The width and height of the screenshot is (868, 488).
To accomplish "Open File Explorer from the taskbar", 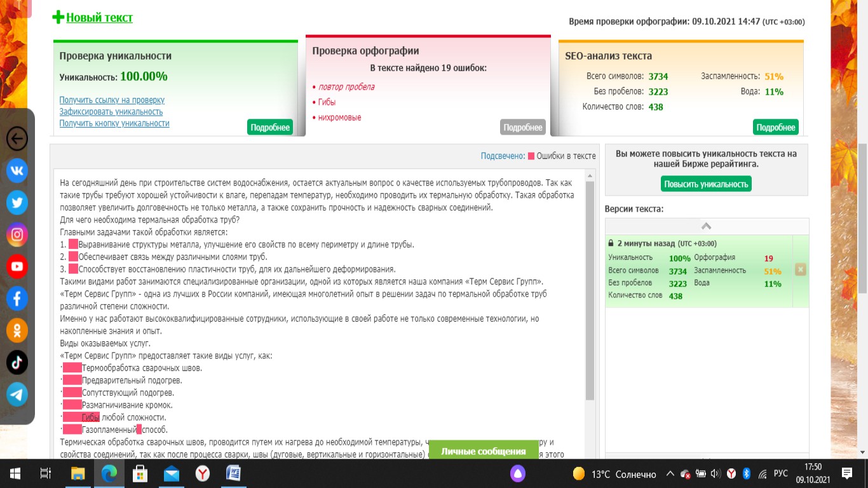I will click(x=78, y=473).
